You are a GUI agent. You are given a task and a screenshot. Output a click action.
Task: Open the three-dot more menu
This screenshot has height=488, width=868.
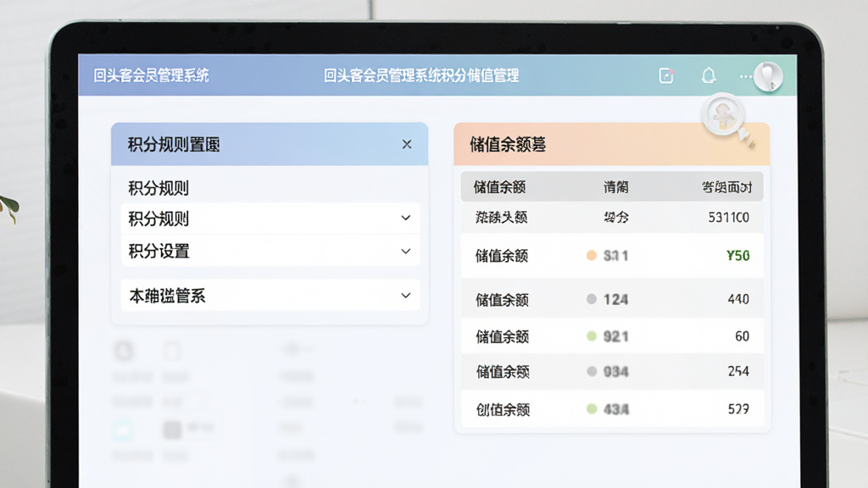point(746,76)
